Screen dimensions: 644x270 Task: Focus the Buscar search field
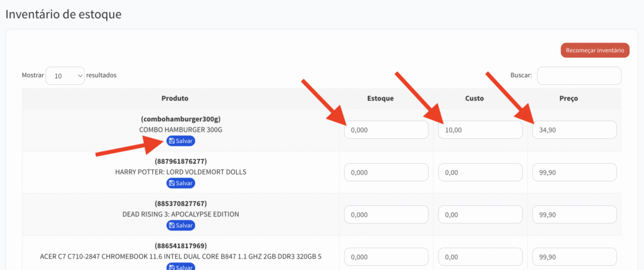click(x=579, y=75)
